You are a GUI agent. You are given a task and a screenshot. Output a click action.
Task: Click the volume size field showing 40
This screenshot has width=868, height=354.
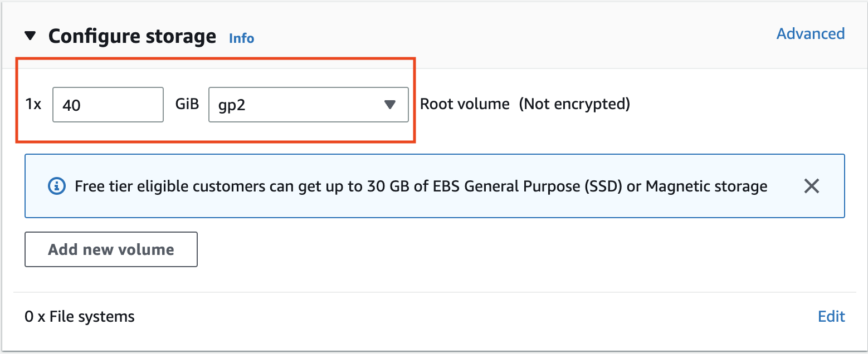pyautogui.click(x=108, y=105)
